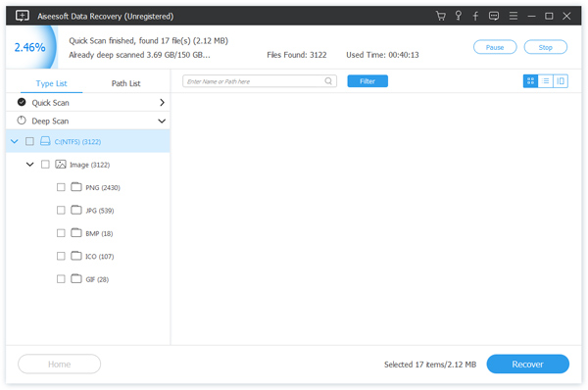Switch to the Type List tab

tap(51, 83)
